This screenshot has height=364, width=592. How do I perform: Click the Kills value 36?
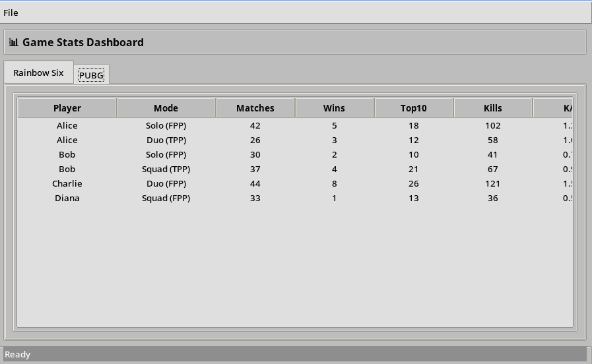pos(493,198)
